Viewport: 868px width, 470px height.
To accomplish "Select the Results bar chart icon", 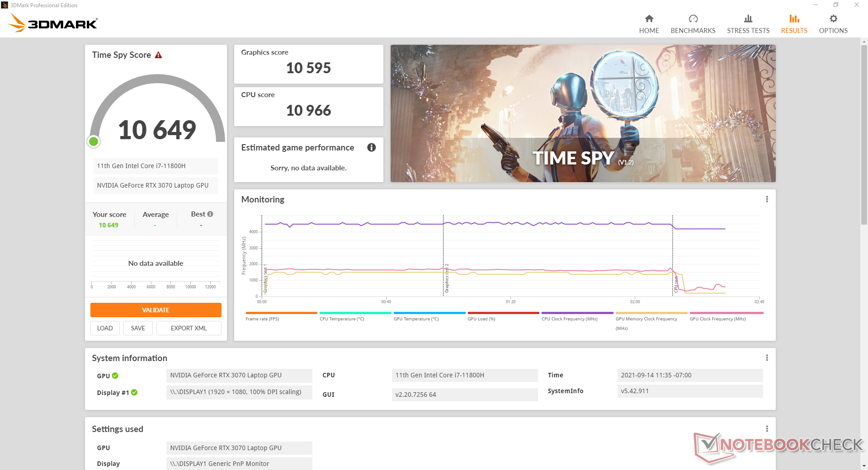I will 794,19.
